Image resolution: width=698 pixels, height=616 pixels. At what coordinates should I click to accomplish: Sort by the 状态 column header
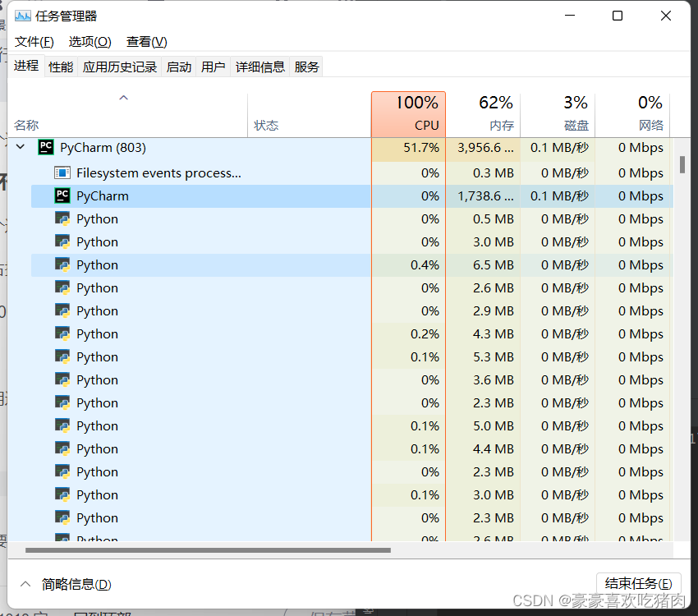(x=310, y=114)
